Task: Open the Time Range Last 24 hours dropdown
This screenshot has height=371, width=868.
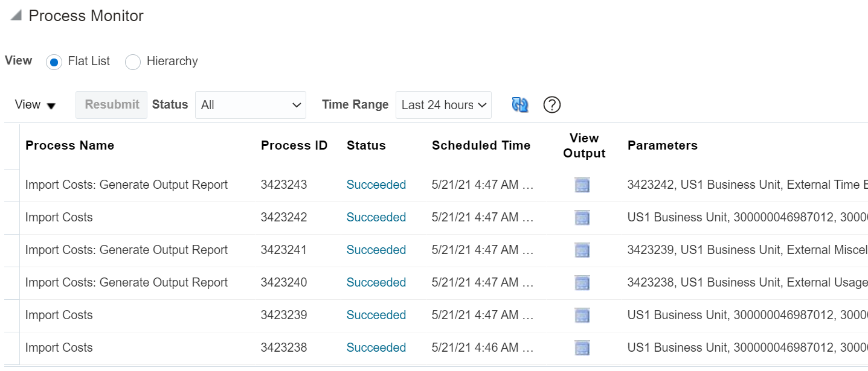Action: pos(443,105)
